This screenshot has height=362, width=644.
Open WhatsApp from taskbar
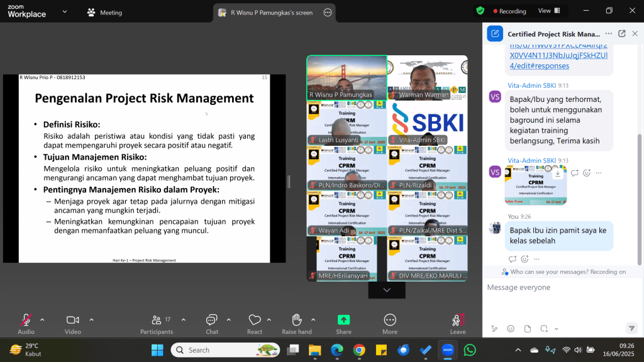(469, 350)
